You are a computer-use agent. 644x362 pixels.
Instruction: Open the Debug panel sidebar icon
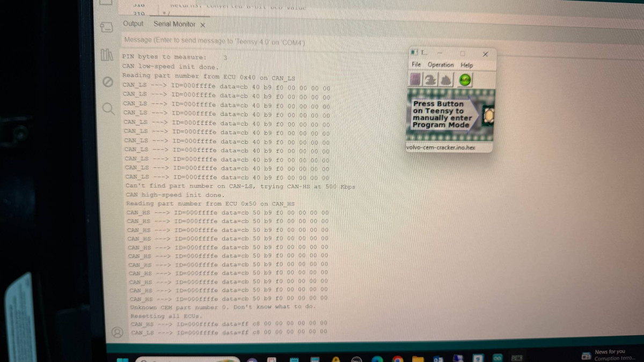coord(107,82)
